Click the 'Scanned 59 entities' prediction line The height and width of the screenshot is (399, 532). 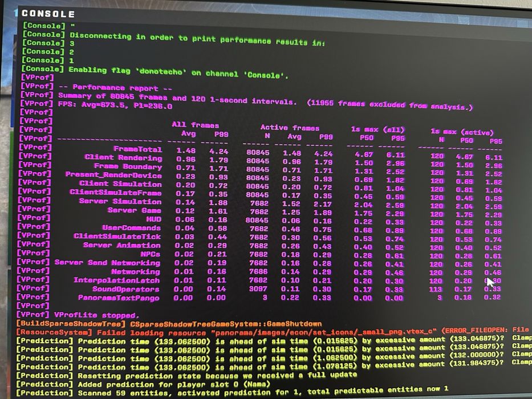click(x=232, y=392)
